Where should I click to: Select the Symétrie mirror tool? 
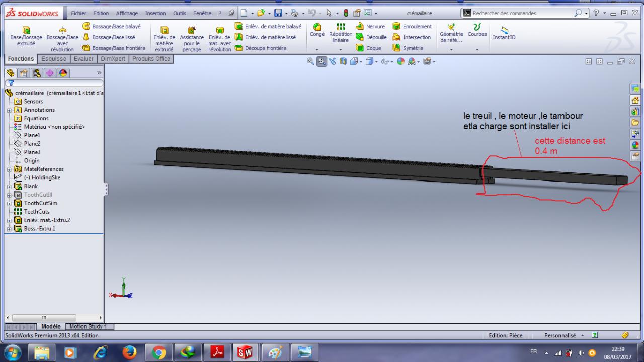click(408, 48)
